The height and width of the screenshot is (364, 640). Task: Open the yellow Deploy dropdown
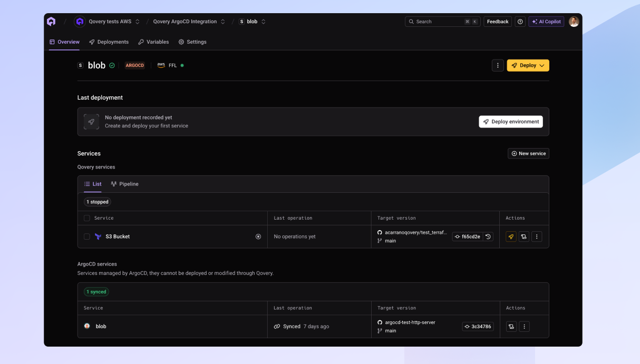point(528,65)
